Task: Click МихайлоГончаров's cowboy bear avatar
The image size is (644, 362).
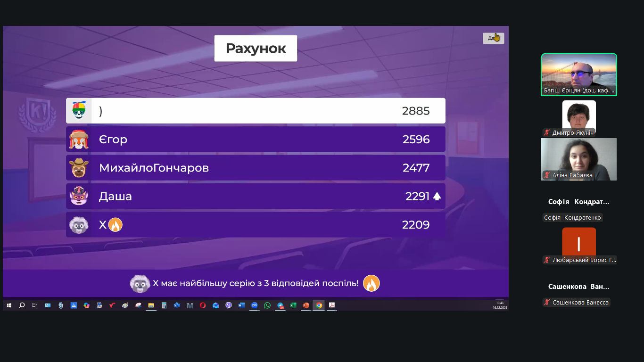Action: coord(79,168)
